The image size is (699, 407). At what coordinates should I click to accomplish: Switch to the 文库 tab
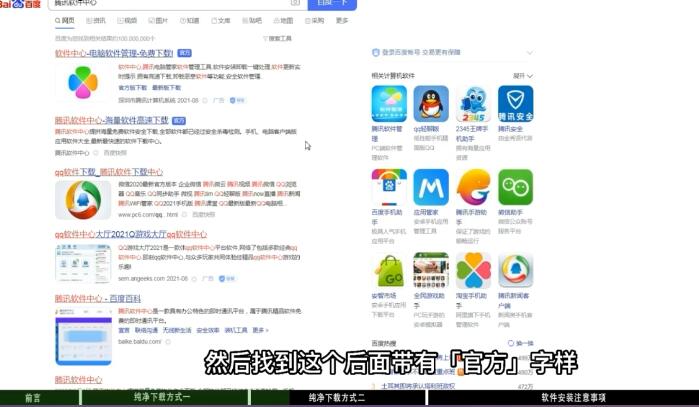[221, 21]
